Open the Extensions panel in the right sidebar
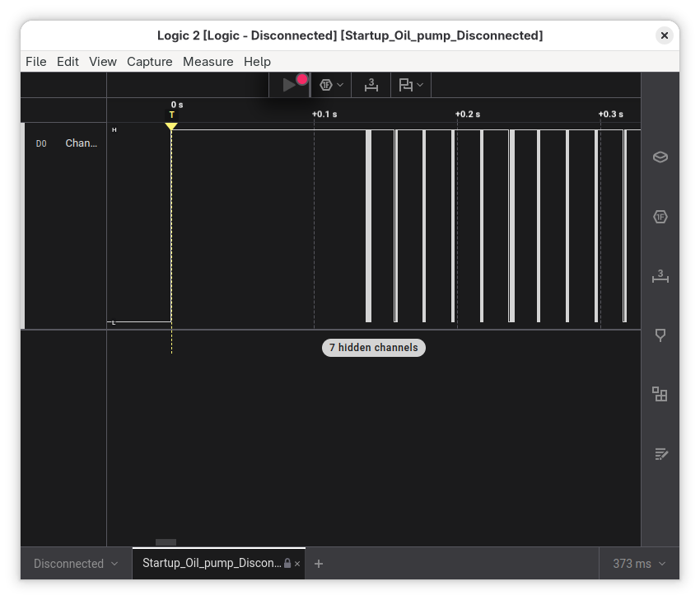Screen dimensions: 700x600 coord(660,395)
